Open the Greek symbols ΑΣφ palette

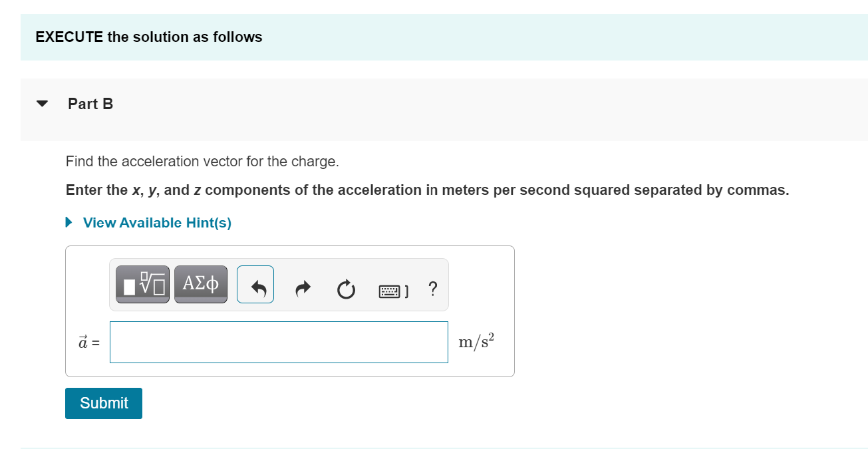200,283
